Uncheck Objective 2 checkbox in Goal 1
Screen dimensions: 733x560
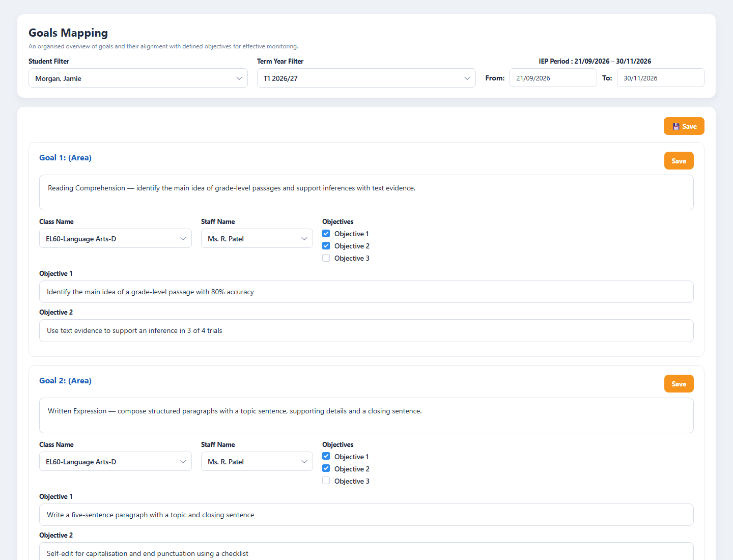(x=326, y=246)
